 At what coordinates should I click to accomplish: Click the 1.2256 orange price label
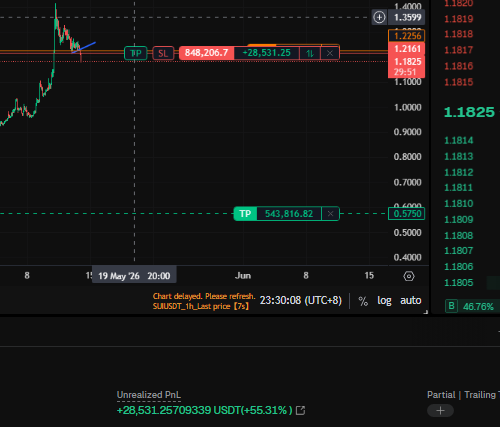click(407, 36)
